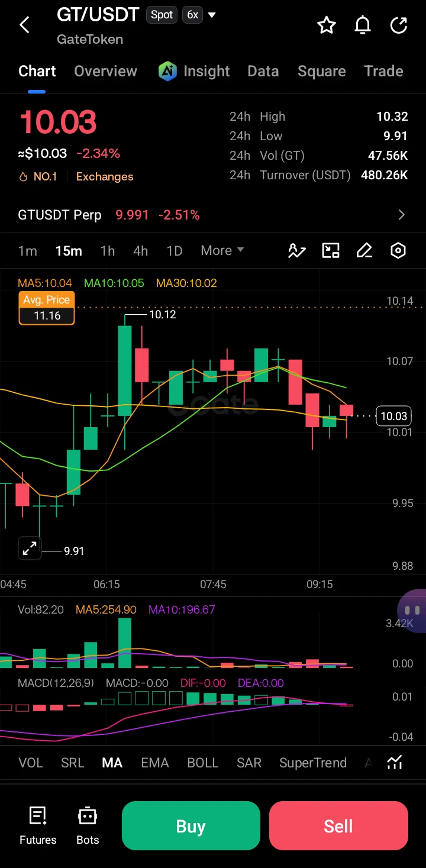Image resolution: width=426 pixels, height=868 pixels.
Task: Open the chart indicator line tool icon
Action: point(296,251)
